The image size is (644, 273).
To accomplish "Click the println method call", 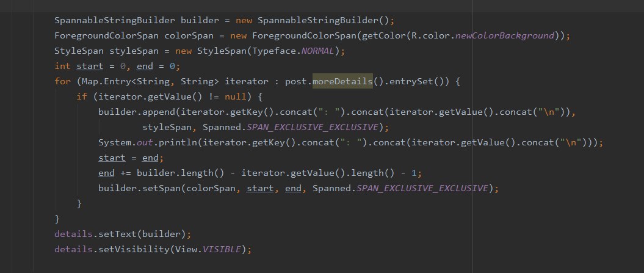I will click(x=178, y=142).
